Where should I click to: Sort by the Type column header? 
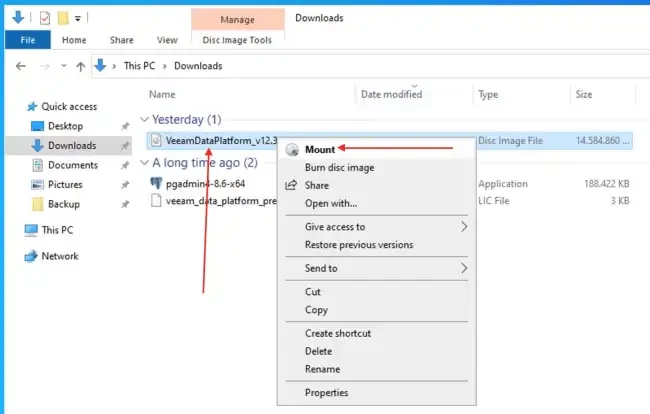click(488, 94)
